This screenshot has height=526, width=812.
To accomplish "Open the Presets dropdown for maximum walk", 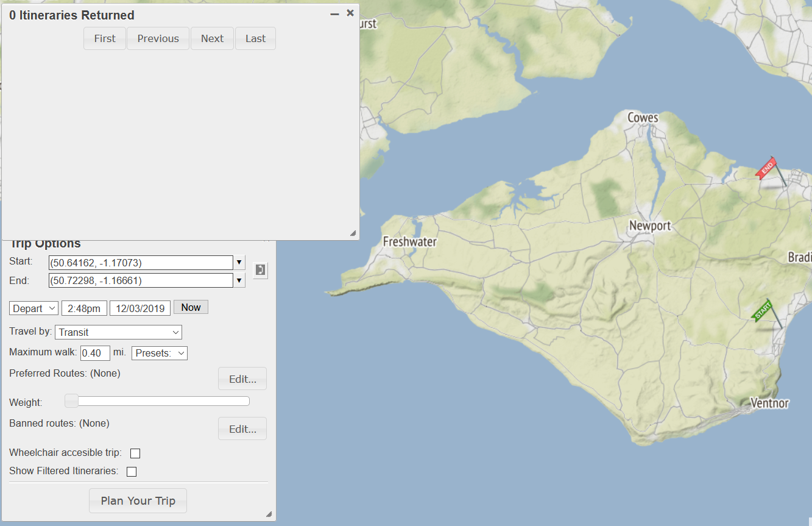I will click(160, 353).
